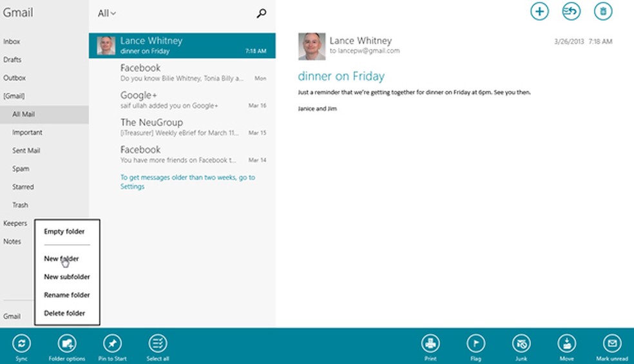Image resolution: width=634 pixels, height=364 pixels.
Task: Print the message using the Print icon
Action: (x=430, y=344)
